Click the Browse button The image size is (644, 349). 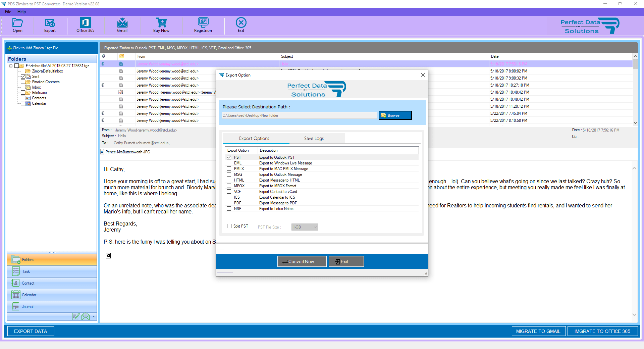(395, 115)
